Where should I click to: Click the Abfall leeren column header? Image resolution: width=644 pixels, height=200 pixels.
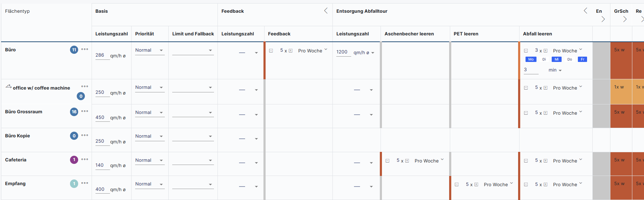tap(537, 34)
